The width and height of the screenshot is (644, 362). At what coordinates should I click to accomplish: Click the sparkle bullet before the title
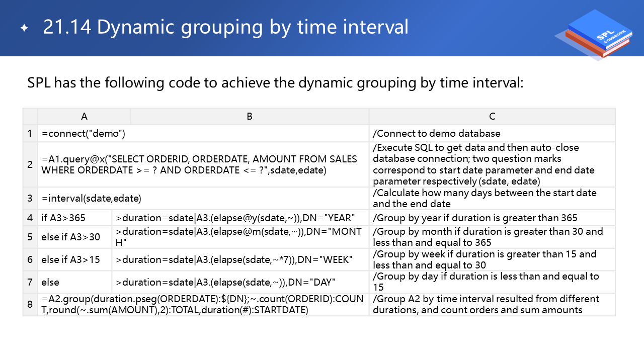point(24,28)
